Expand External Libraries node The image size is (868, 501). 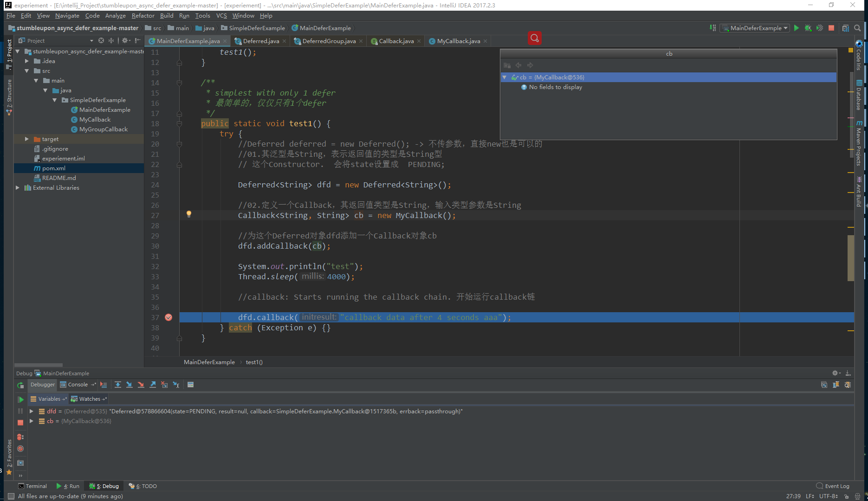point(18,187)
